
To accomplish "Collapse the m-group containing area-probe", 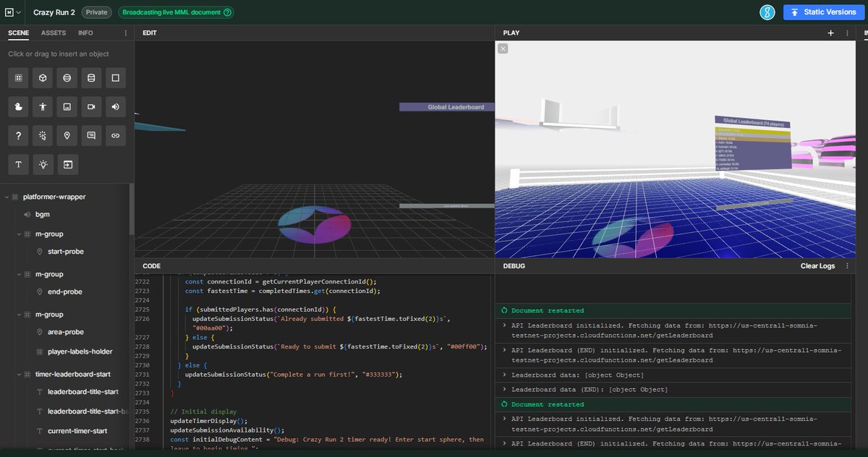I will 19,315.
